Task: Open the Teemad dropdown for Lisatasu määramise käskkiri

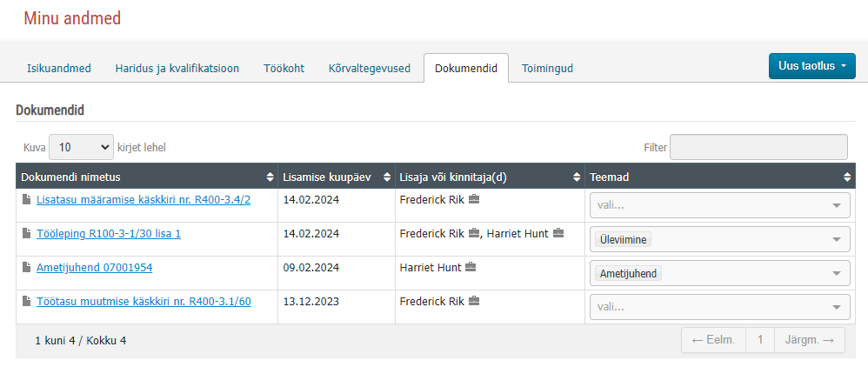Action: (719, 205)
